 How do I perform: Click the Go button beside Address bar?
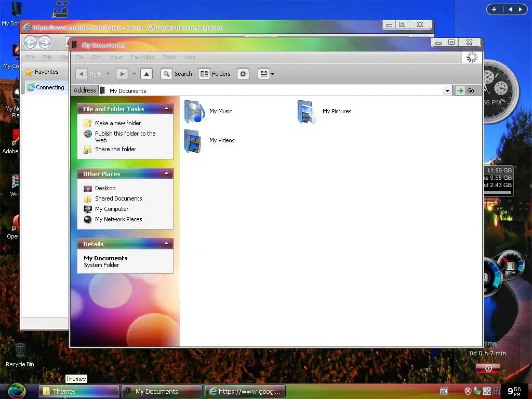point(466,90)
